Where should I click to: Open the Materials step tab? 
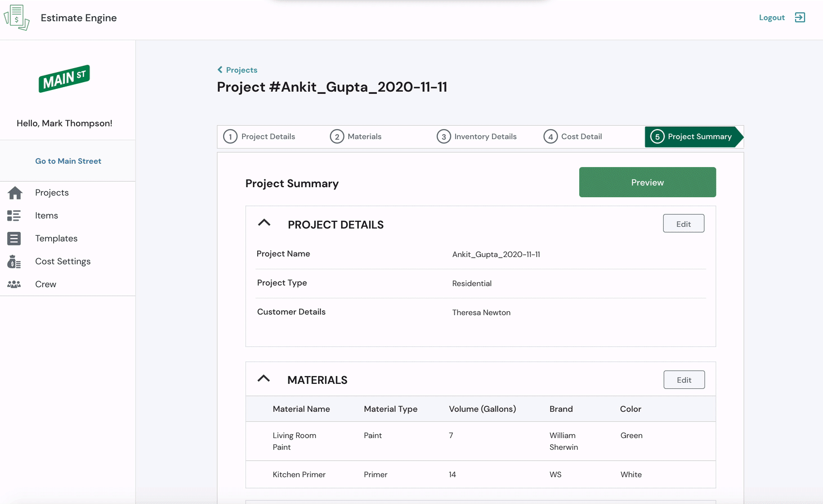click(x=356, y=136)
